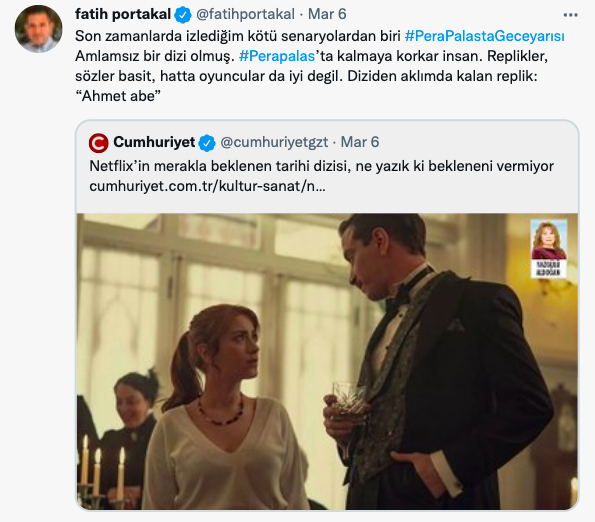Click Cumhuriyet's blue verified badge
The height and width of the screenshot is (522, 595).
click(x=207, y=143)
